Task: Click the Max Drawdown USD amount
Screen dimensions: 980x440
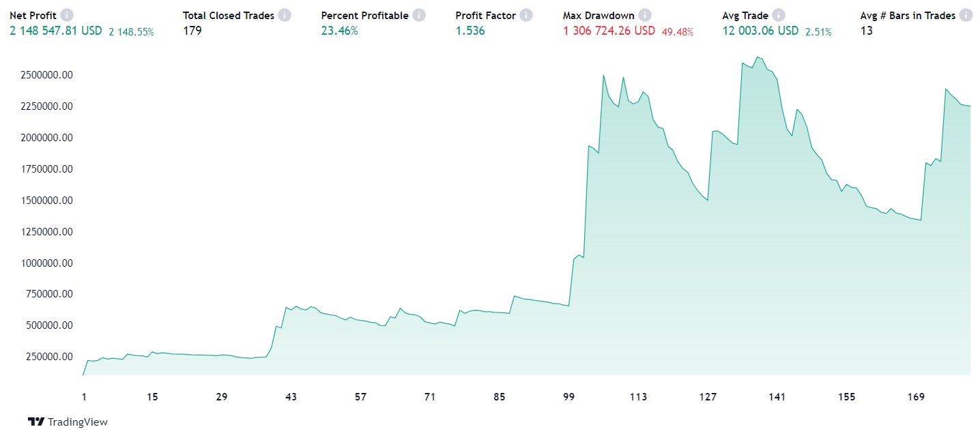Action: [609, 31]
